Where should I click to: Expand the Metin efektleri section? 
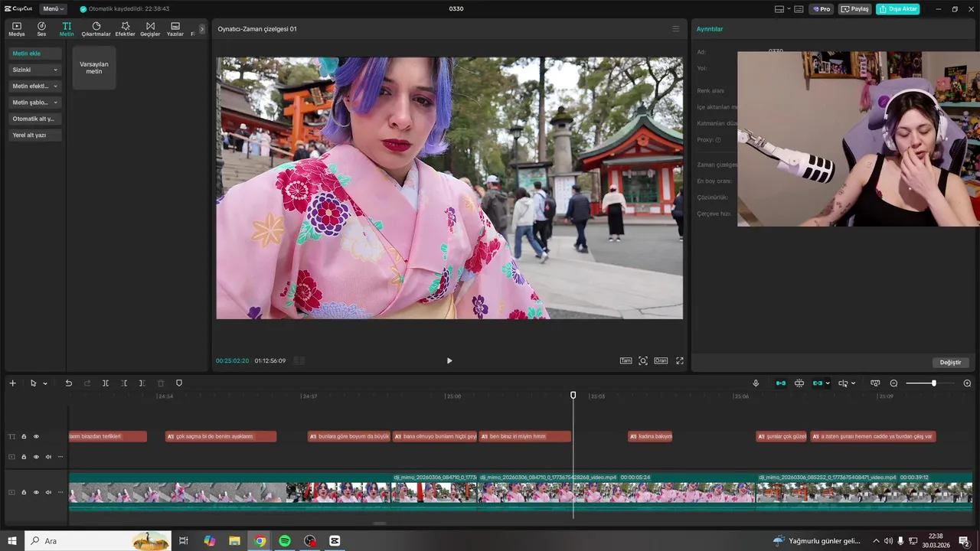pos(35,86)
